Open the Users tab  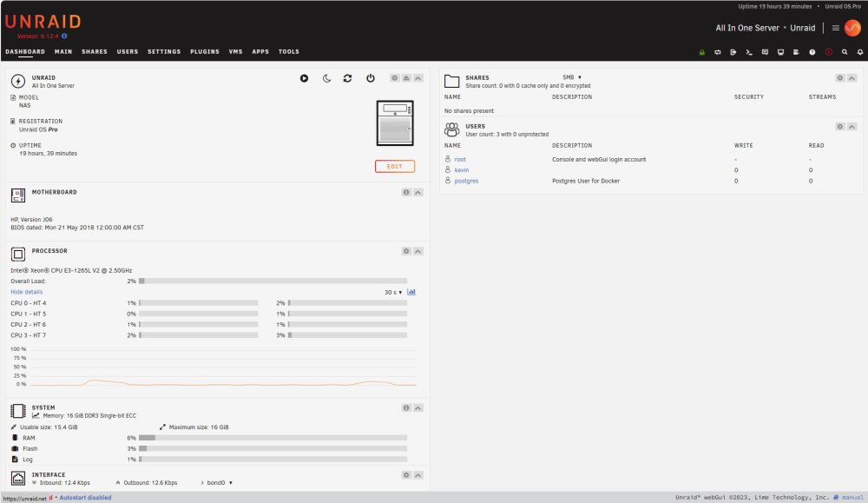[x=128, y=51]
